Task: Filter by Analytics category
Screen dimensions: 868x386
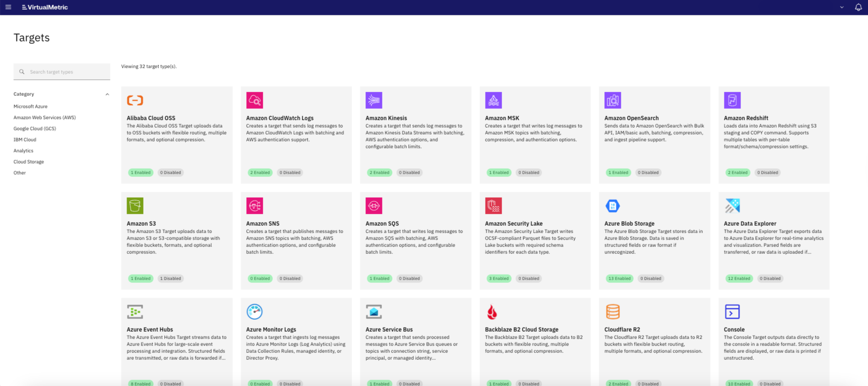Action: pyautogui.click(x=23, y=151)
